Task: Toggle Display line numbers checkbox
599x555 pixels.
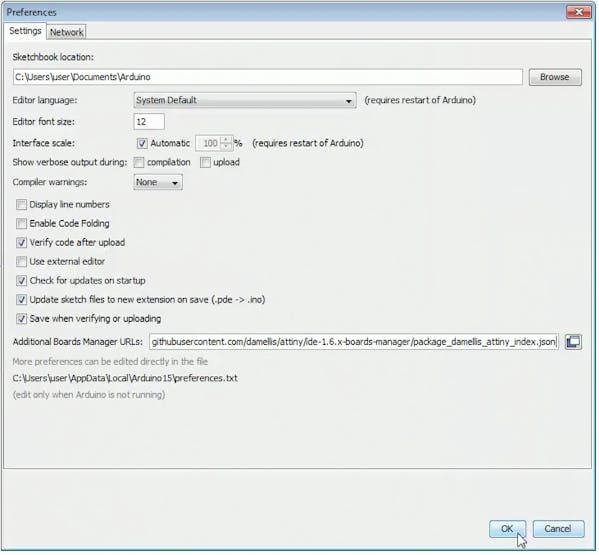Action: click(x=21, y=204)
